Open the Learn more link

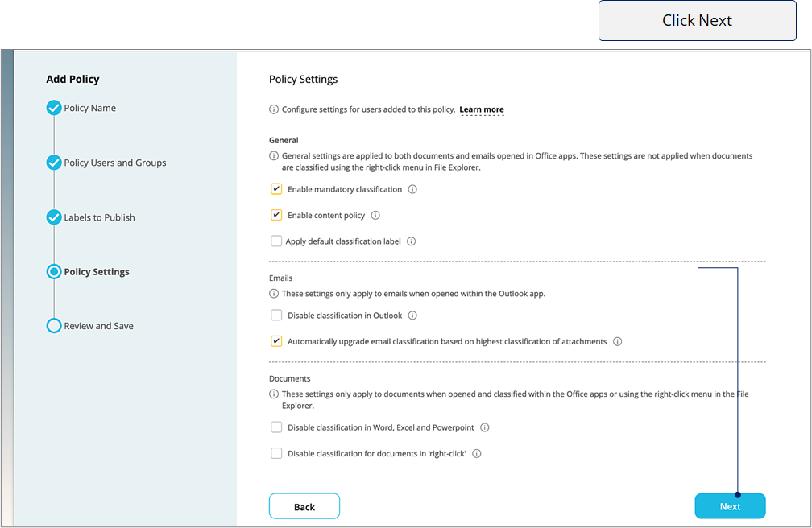482,109
